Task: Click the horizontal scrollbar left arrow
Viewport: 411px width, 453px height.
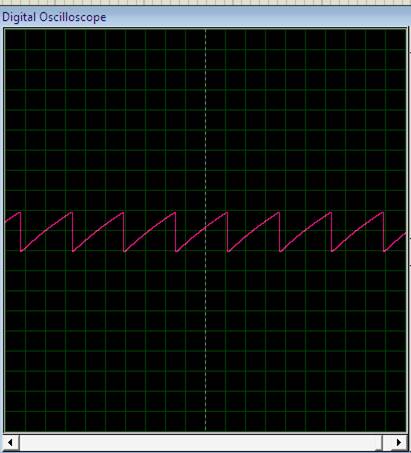Action: tap(10, 443)
